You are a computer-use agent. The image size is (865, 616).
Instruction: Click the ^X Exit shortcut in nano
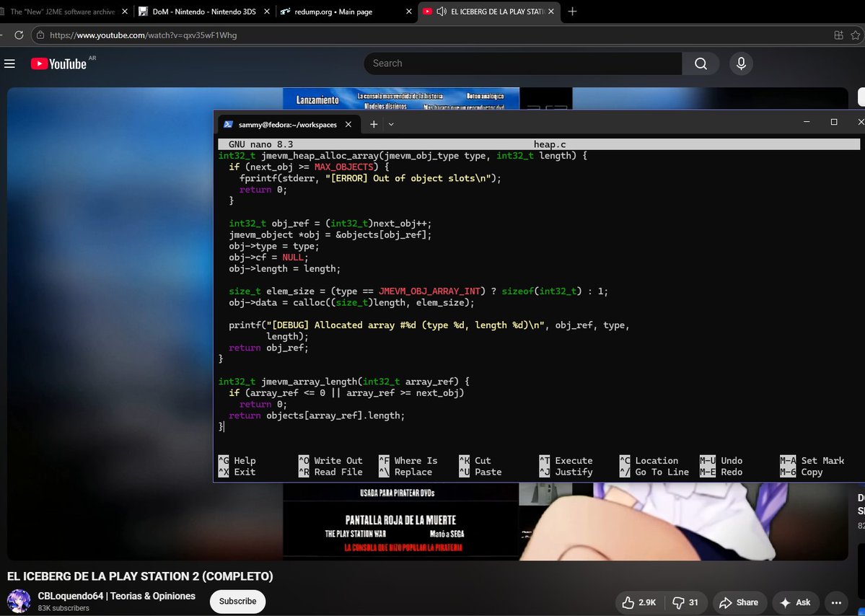click(237, 472)
